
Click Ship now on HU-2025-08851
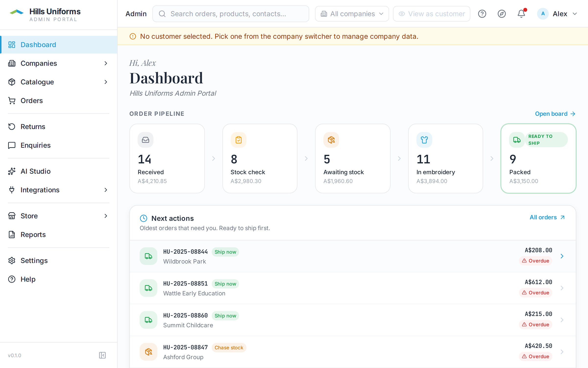(x=225, y=284)
